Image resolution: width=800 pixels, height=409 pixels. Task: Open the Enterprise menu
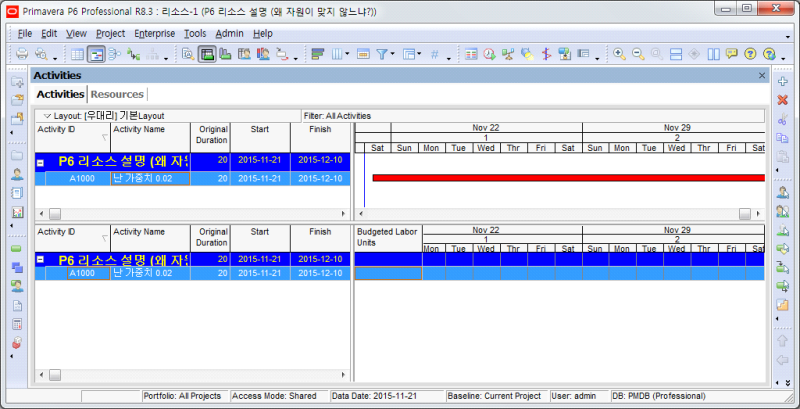coord(155,34)
